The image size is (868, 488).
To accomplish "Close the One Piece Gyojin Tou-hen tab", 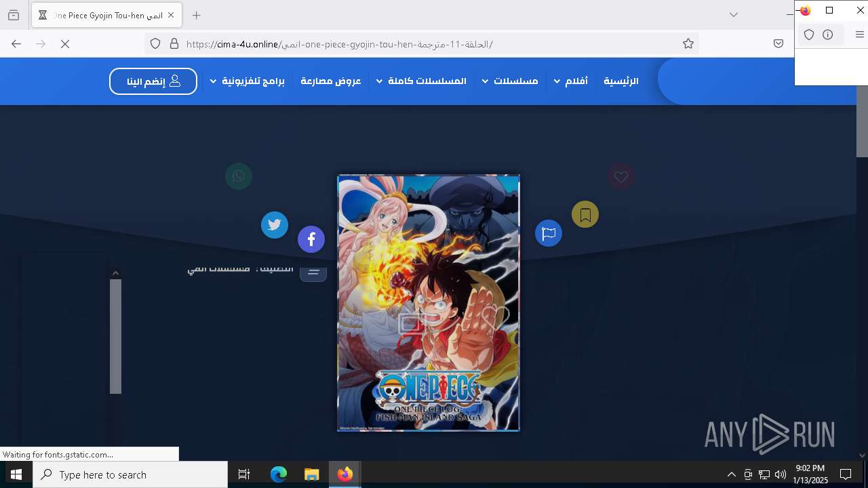I will point(171,15).
